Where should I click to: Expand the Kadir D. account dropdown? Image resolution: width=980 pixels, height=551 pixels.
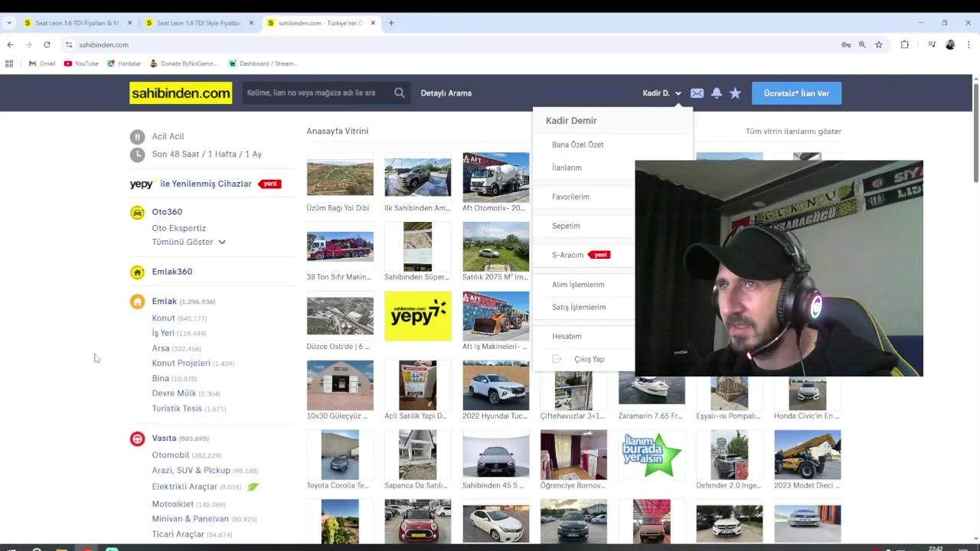pyautogui.click(x=662, y=93)
